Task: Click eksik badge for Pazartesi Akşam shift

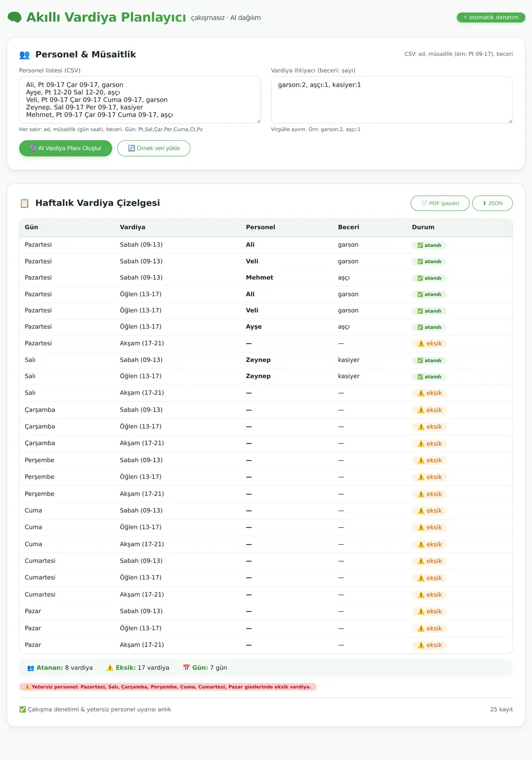Action: tap(430, 343)
